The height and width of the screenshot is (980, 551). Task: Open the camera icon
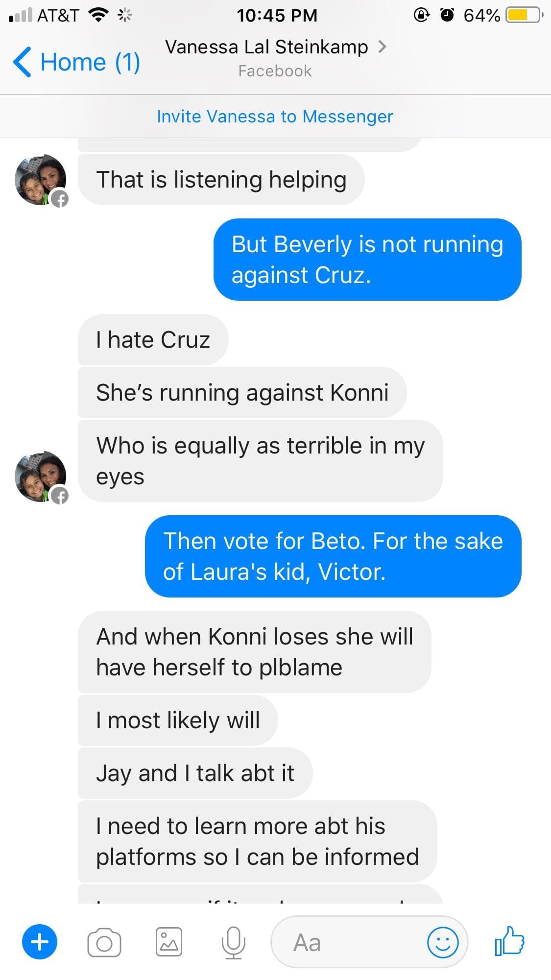pos(104,942)
